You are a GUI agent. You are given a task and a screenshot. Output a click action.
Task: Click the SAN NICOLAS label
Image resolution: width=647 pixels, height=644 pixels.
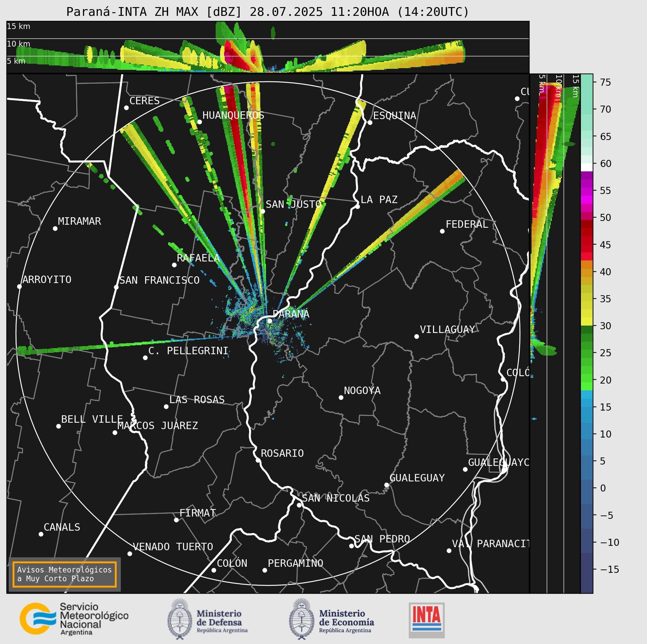[x=336, y=498]
